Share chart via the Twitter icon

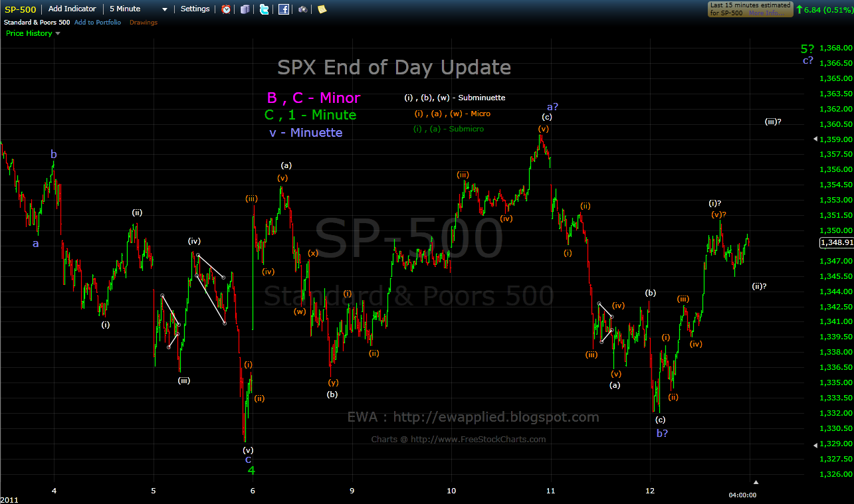point(265,9)
